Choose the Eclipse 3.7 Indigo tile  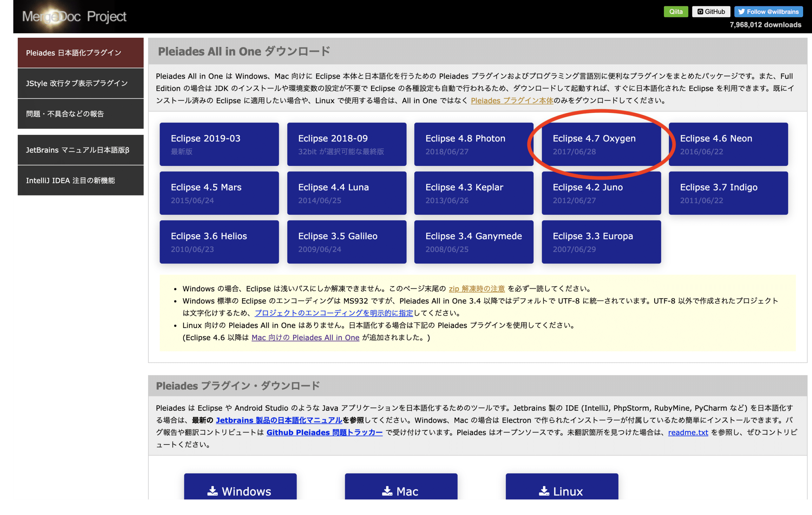(x=728, y=193)
